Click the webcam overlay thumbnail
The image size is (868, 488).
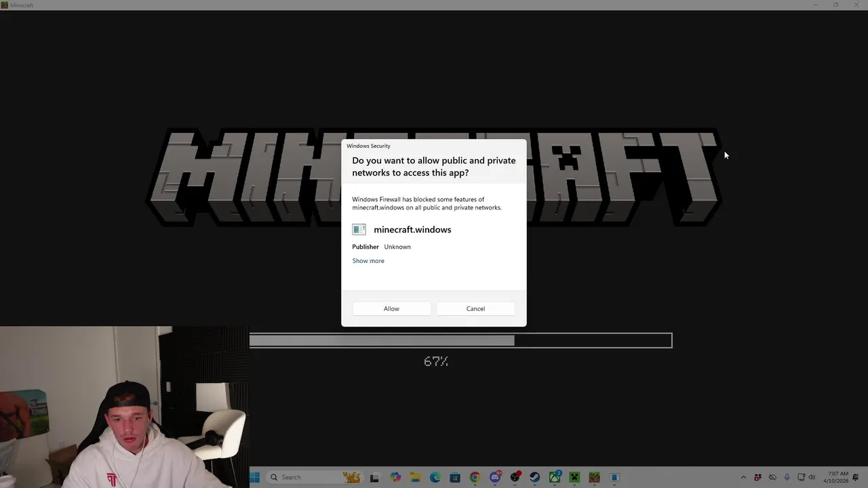pyautogui.click(x=125, y=407)
